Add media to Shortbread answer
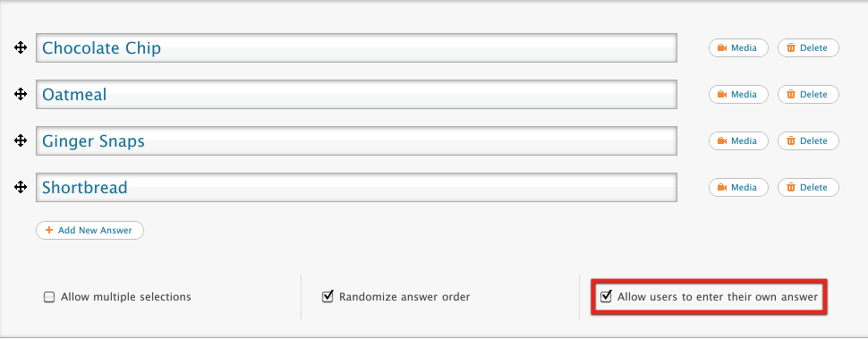 (738, 188)
